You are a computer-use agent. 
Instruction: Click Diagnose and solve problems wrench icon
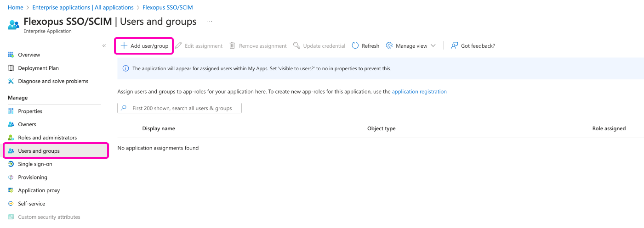coord(11,82)
